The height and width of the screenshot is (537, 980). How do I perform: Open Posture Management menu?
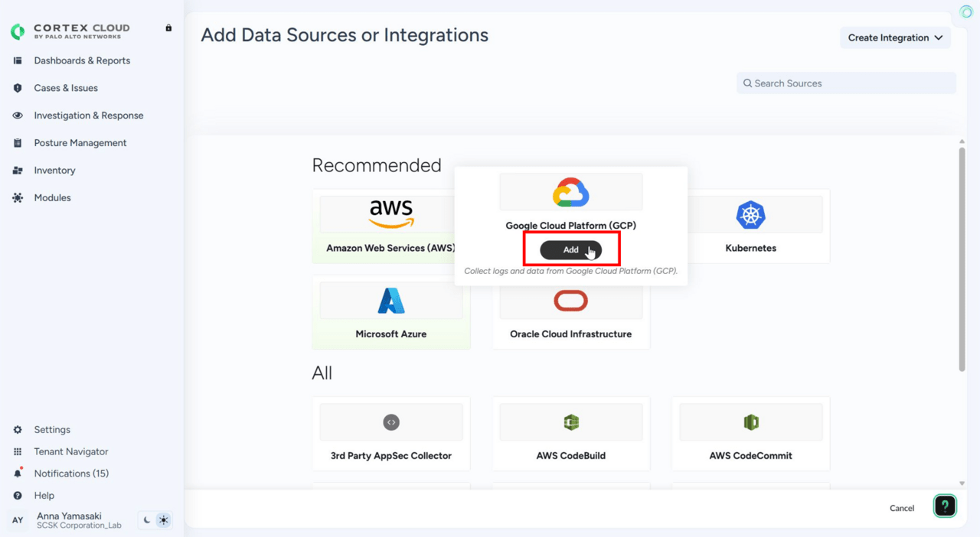pos(80,143)
